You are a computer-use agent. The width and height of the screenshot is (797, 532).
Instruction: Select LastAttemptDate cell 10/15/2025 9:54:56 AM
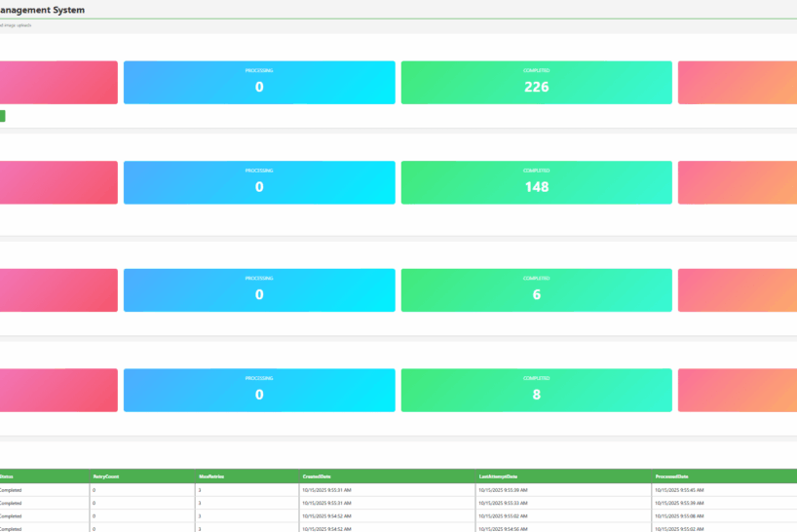click(563, 528)
